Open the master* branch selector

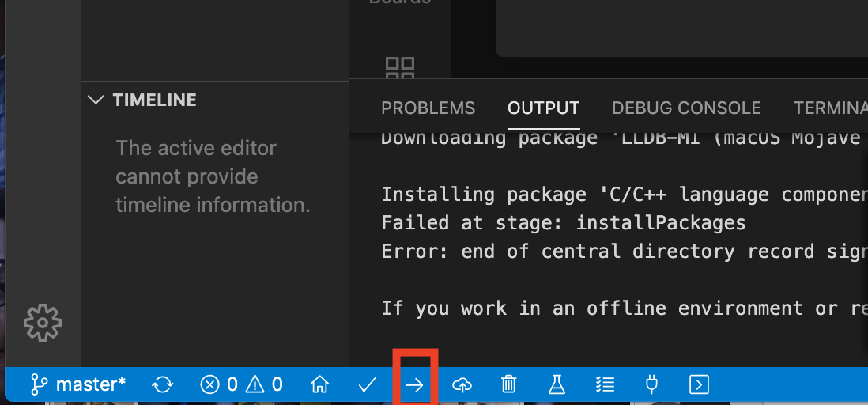[x=78, y=384]
